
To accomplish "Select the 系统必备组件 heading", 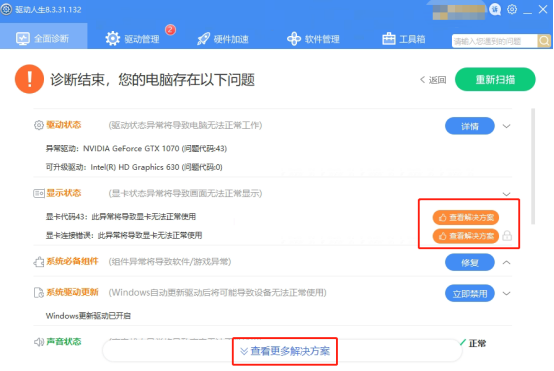I will pyautogui.click(x=72, y=261).
